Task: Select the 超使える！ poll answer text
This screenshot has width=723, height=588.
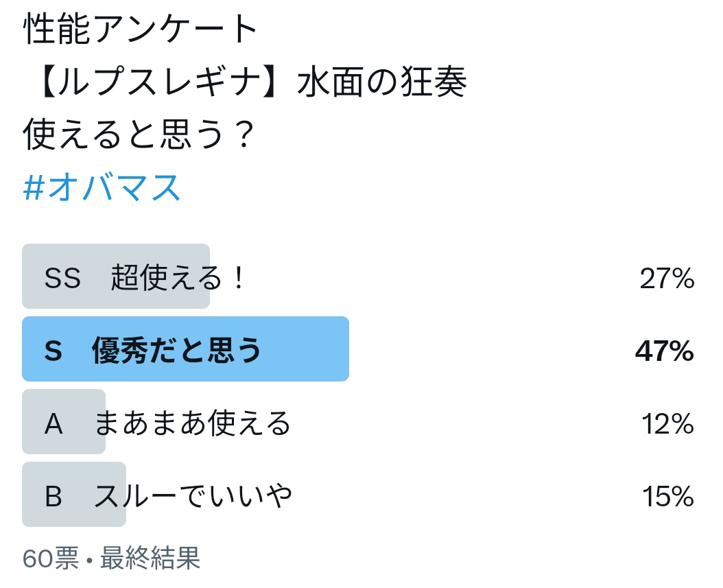Action: pyautogui.click(x=178, y=278)
